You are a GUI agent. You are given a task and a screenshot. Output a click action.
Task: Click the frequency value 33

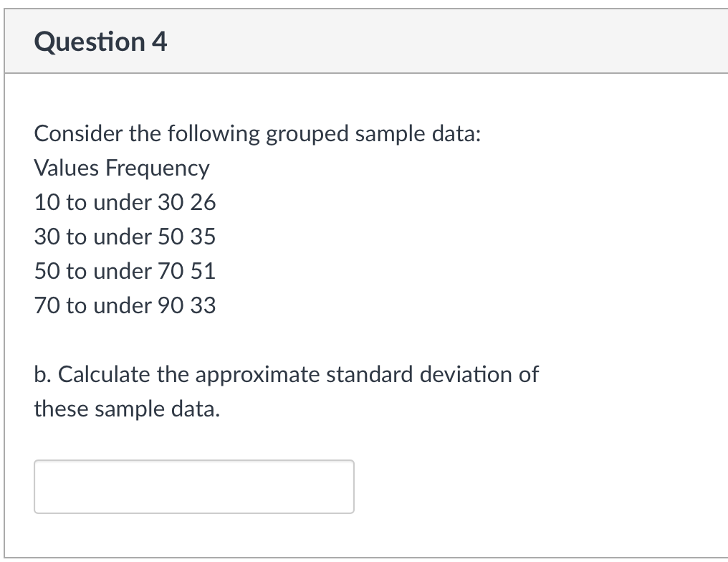(x=203, y=305)
